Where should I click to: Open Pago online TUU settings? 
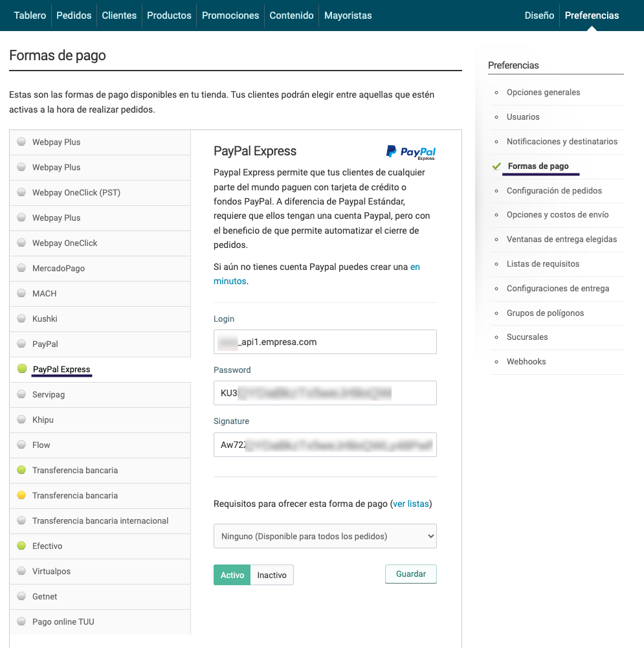[100, 621]
